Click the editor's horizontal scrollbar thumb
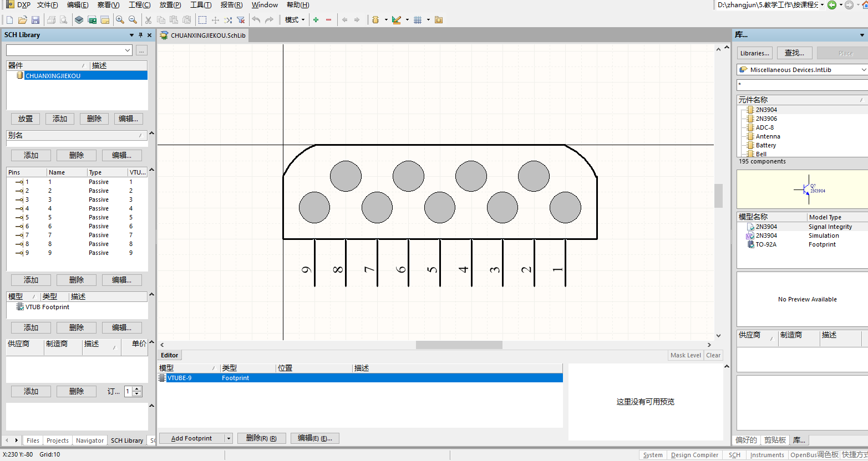Viewport: 868px width, 461px height. (x=459, y=345)
